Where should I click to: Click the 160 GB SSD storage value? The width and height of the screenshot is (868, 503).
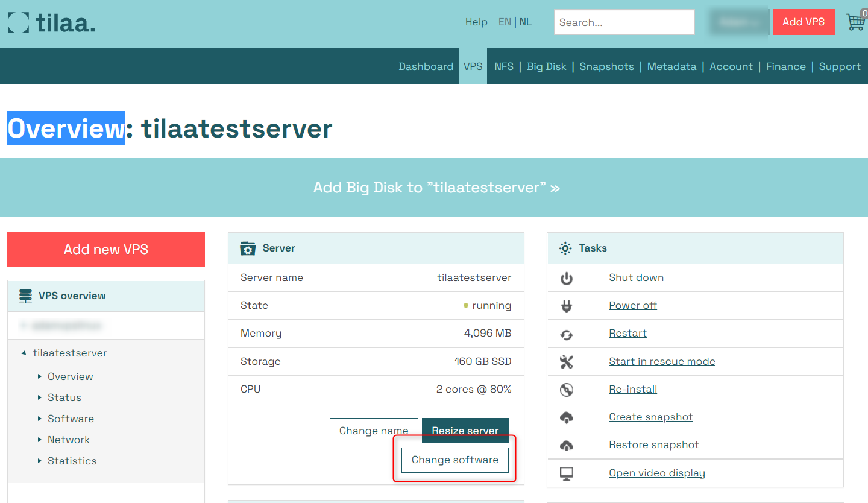click(x=483, y=361)
